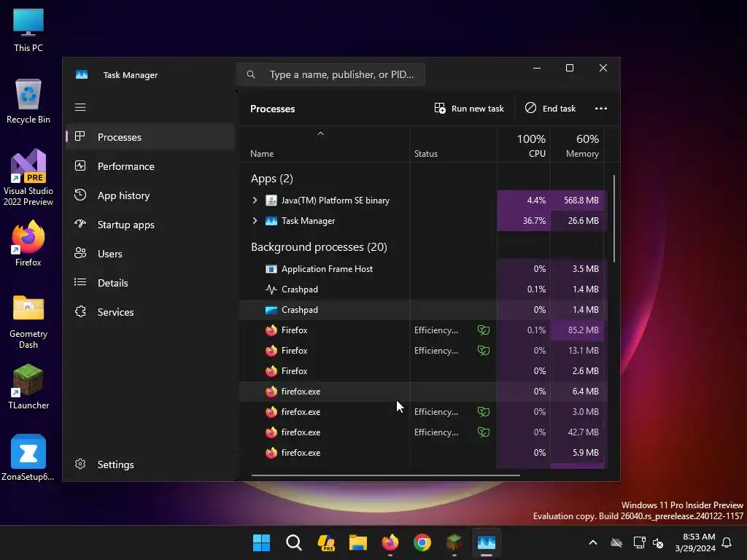This screenshot has width=747, height=560.
Task: Open Task Manager Settings
Action: click(150, 464)
